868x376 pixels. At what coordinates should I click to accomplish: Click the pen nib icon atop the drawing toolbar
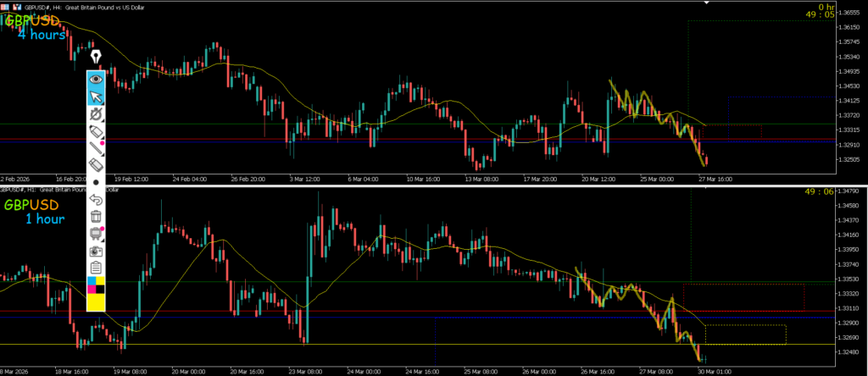(96, 58)
